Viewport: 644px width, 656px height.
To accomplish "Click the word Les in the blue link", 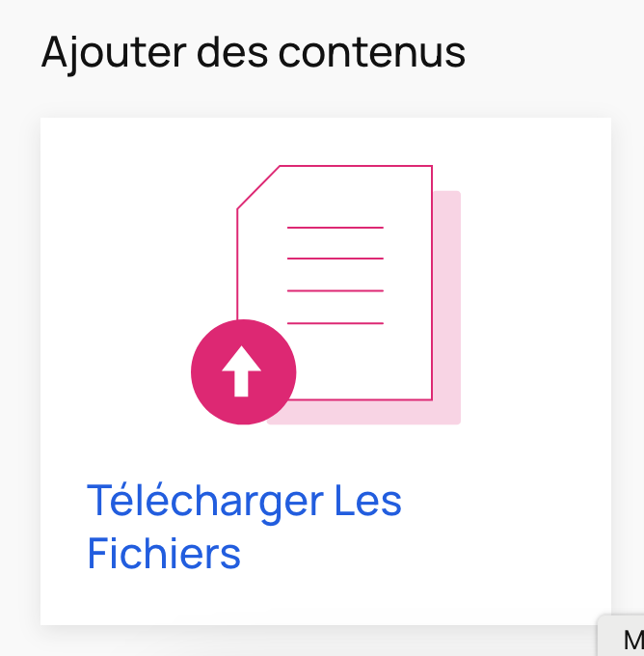I will coord(368,501).
